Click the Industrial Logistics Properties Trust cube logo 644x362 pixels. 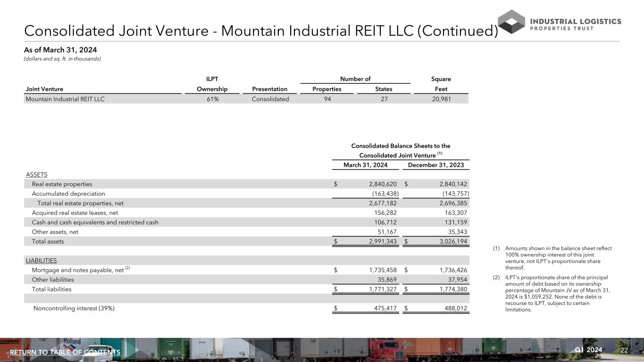click(511, 22)
